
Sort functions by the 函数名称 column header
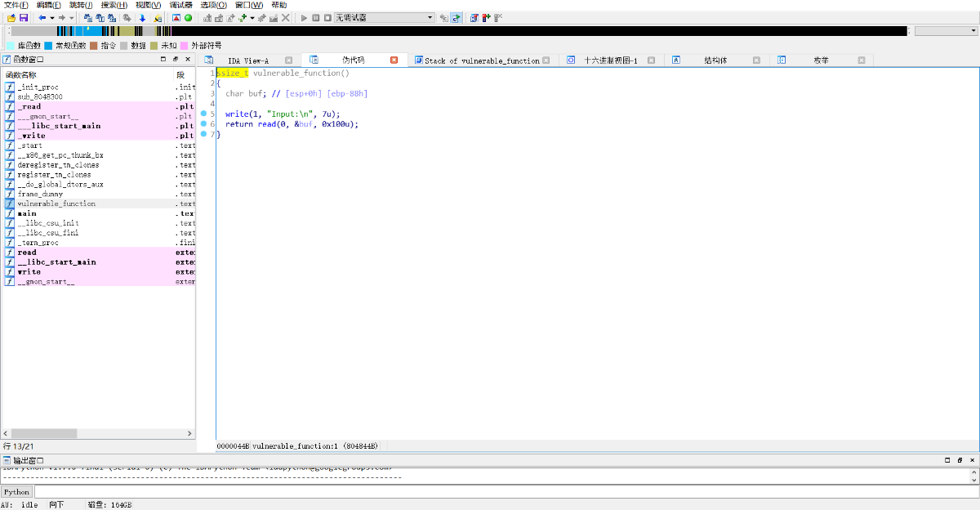click(x=88, y=75)
